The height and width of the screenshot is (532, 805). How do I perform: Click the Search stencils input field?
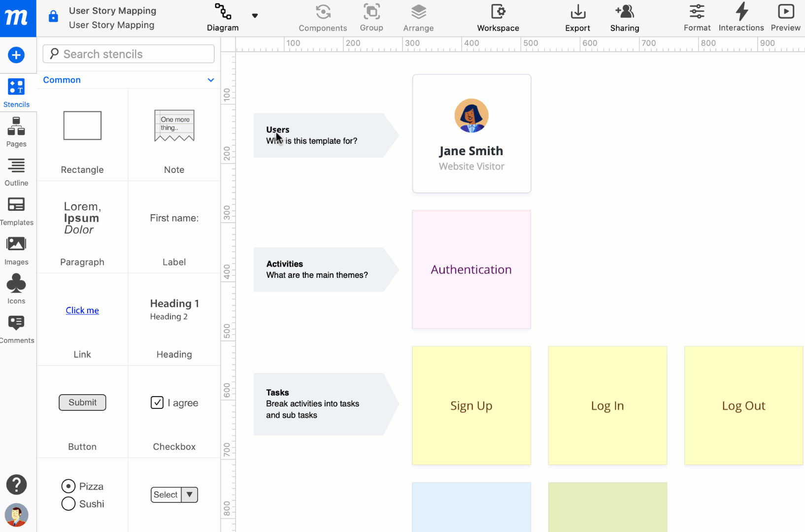click(128, 54)
